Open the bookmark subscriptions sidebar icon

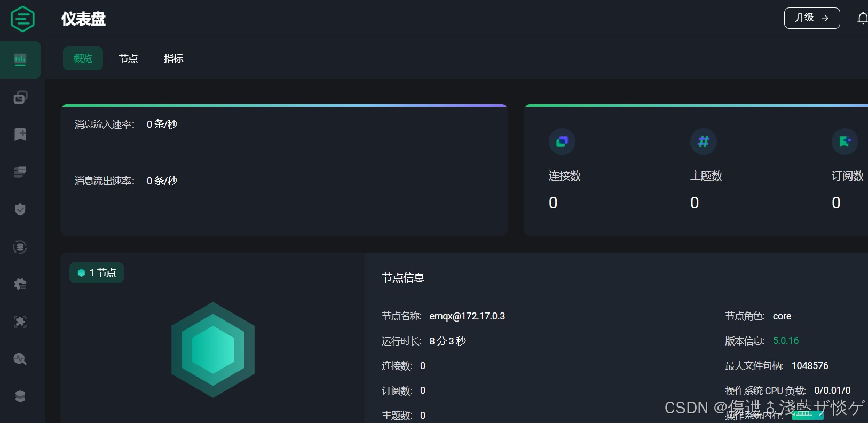coord(20,135)
